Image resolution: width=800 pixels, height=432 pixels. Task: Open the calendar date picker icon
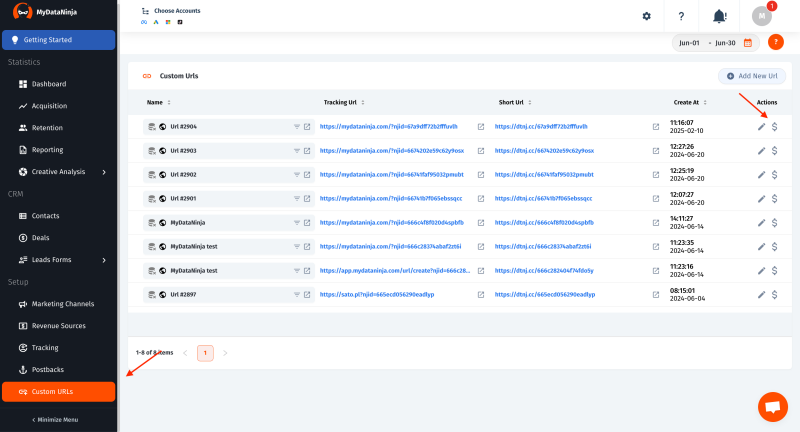(x=747, y=43)
